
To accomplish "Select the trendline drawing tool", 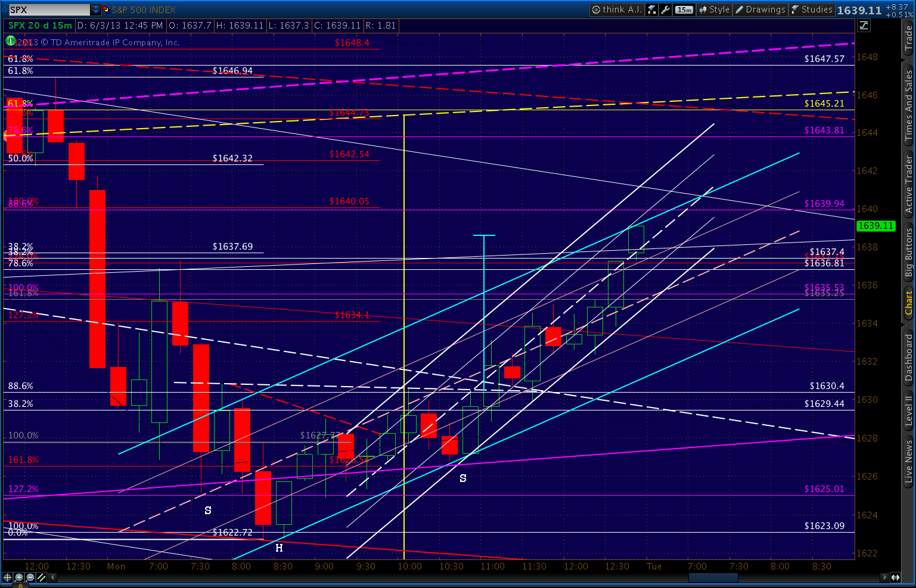I will [41, 577].
